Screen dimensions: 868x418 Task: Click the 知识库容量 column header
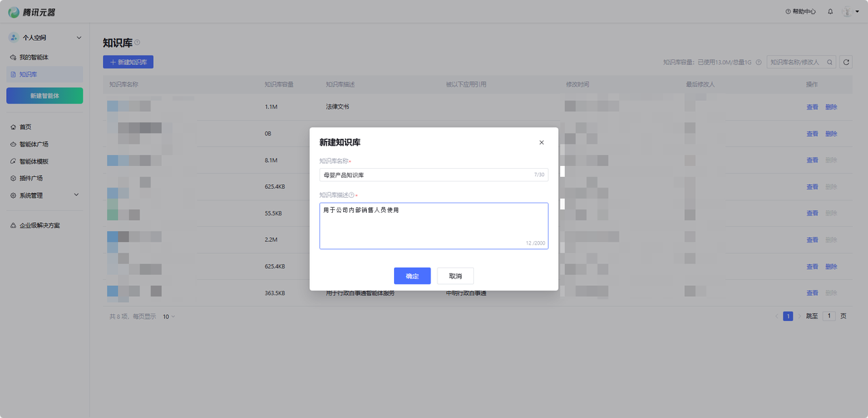tap(279, 85)
